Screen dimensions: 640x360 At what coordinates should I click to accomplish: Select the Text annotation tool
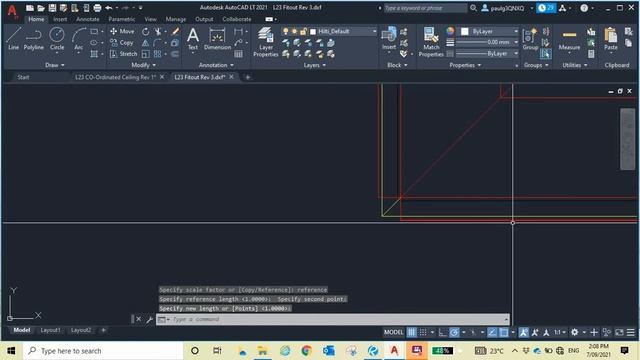click(193, 39)
